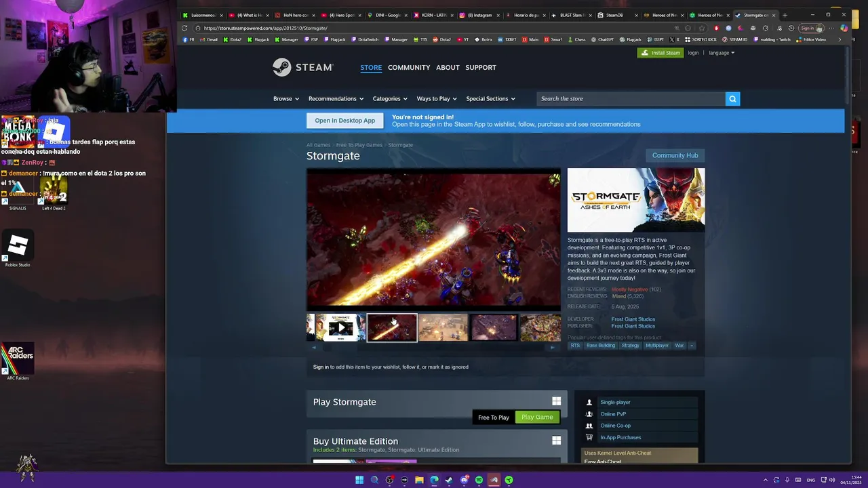Click the login link

pos(693,53)
